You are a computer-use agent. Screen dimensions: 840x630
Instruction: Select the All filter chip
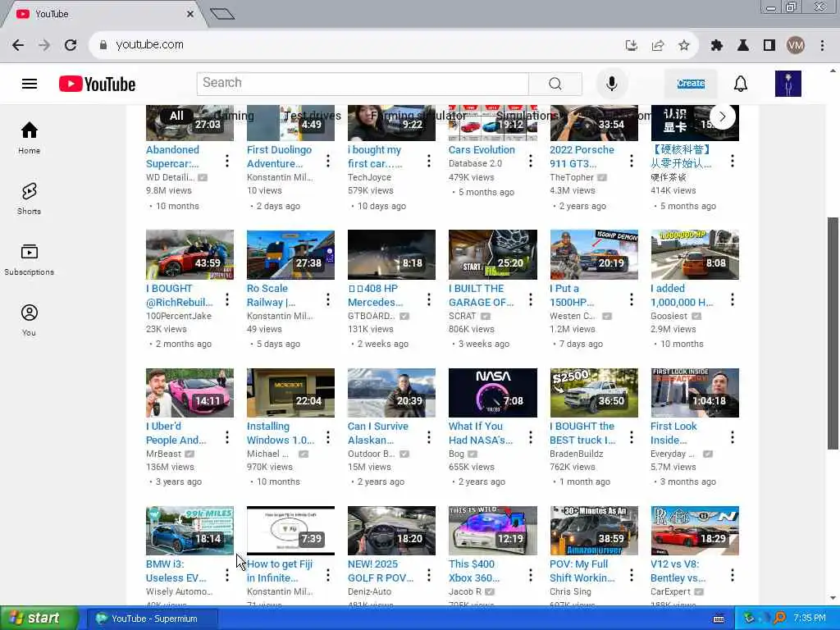pos(176,116)
